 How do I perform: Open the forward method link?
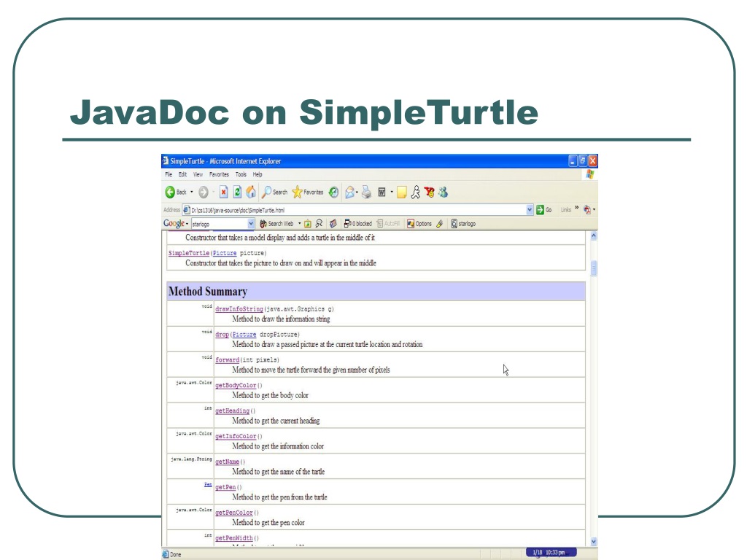[228, 360]
